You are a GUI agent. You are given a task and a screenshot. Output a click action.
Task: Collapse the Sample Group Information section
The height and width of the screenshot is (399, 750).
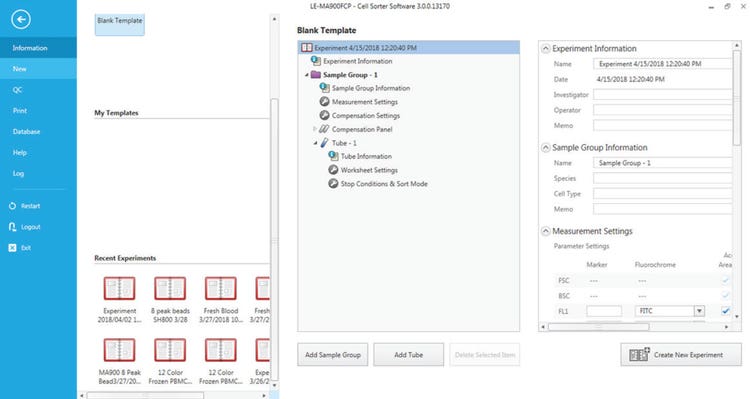(x=545, y=148)
